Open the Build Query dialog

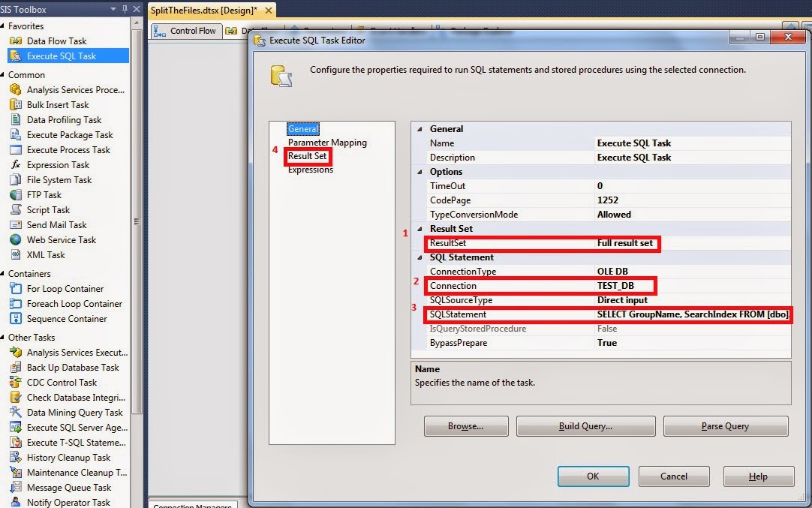[x=585, y=425]
